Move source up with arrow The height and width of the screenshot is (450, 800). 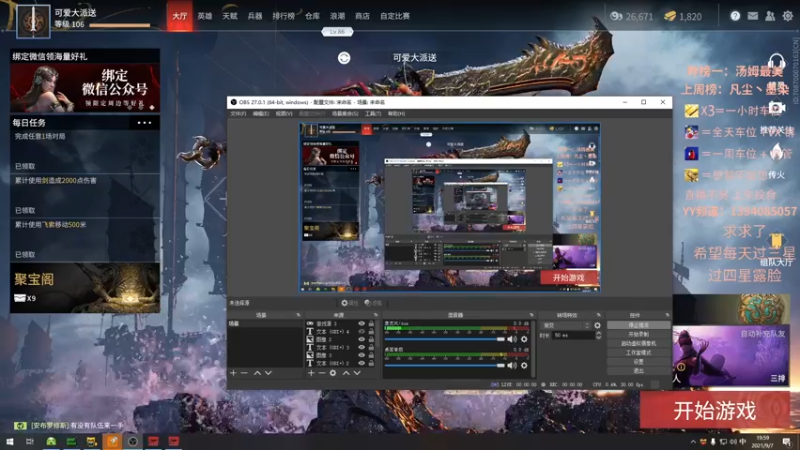(346, 373)
